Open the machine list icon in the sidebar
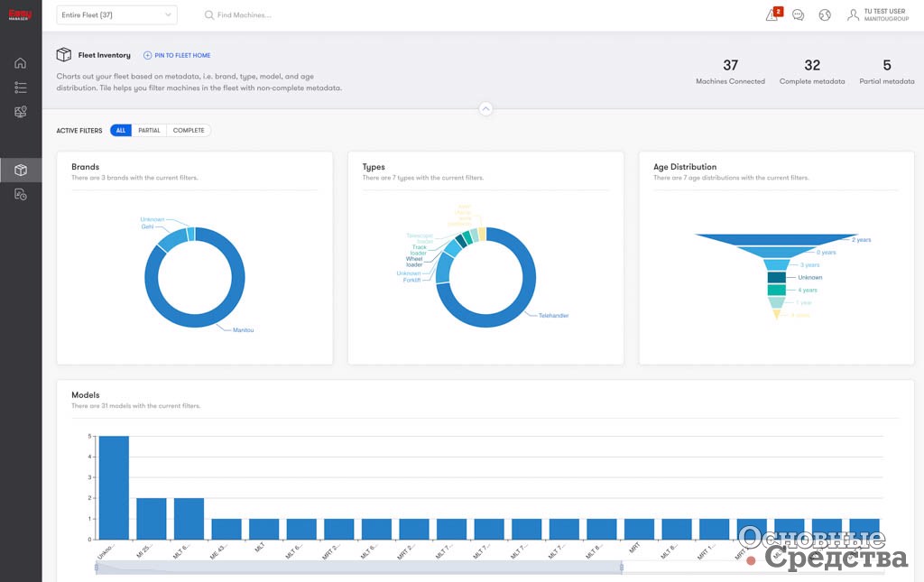 [x=21, y=88]
